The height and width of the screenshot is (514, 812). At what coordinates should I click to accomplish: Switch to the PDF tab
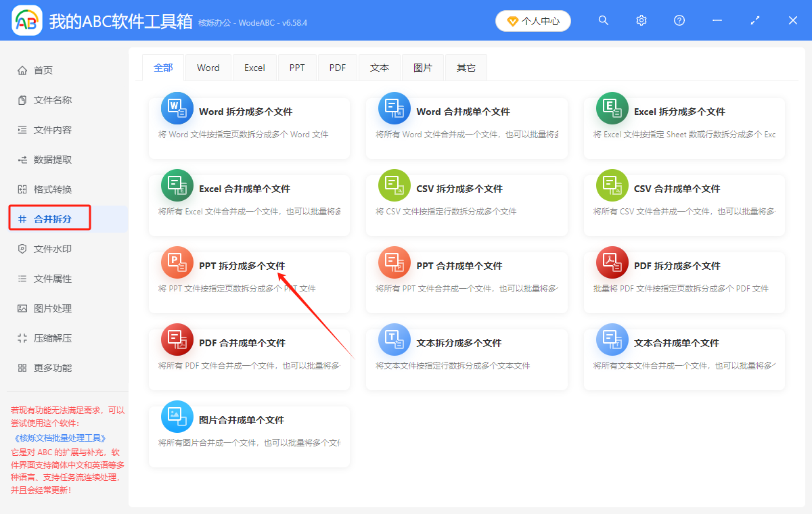[338, 68]
